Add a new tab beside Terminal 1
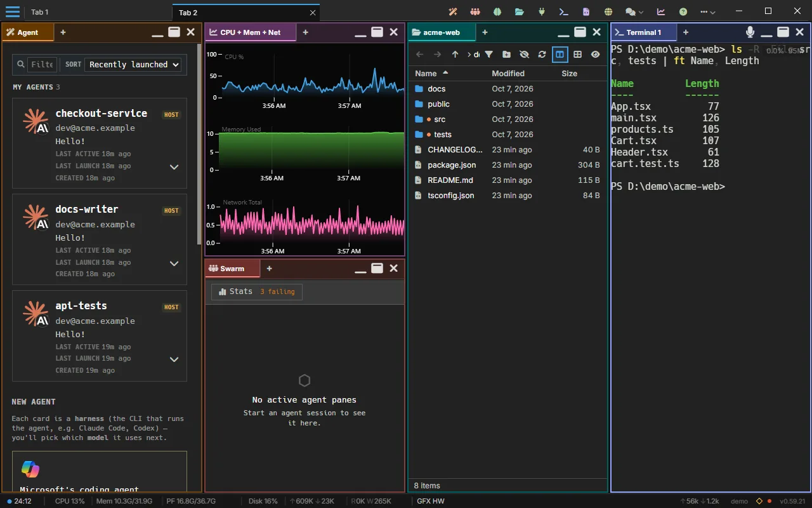 [685, 32]
